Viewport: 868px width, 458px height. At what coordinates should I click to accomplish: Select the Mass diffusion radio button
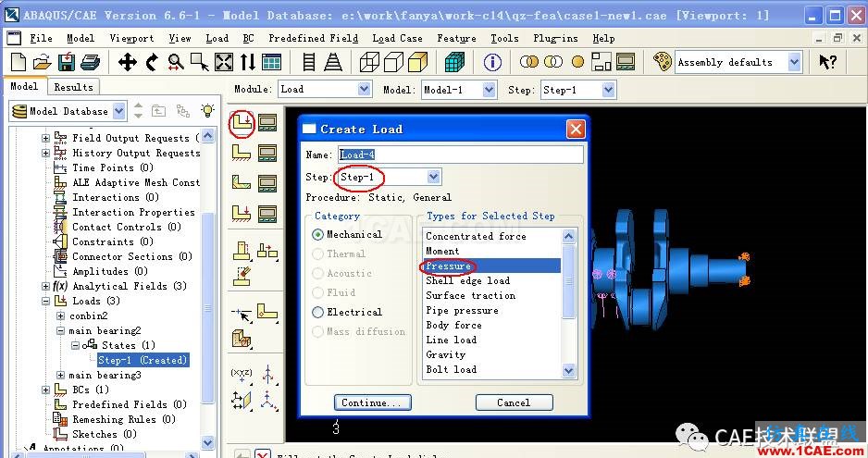click(x=317, y=332)
